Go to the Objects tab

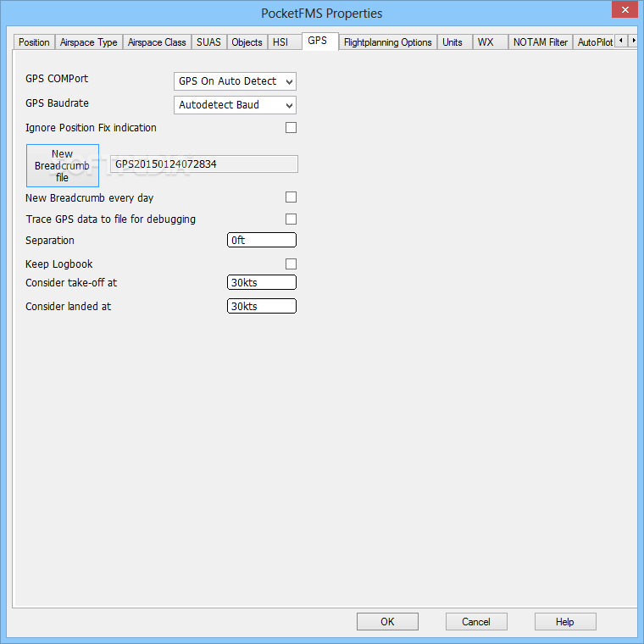click(247, 42)
